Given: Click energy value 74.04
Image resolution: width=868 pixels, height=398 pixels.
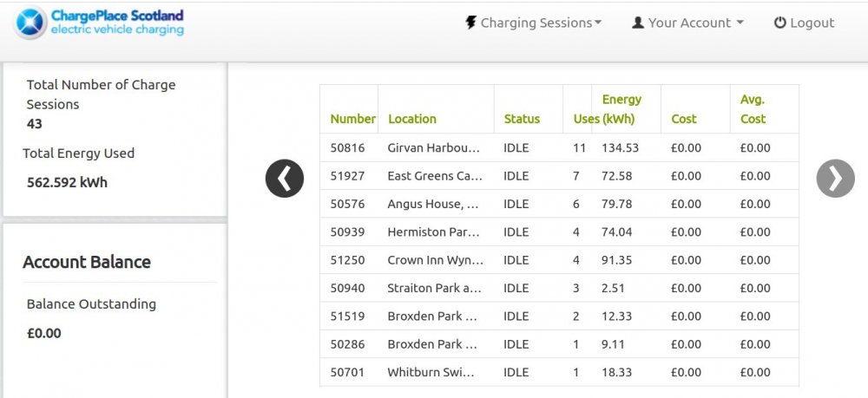Looking at the screenshot, I should [x=616, y=232].
